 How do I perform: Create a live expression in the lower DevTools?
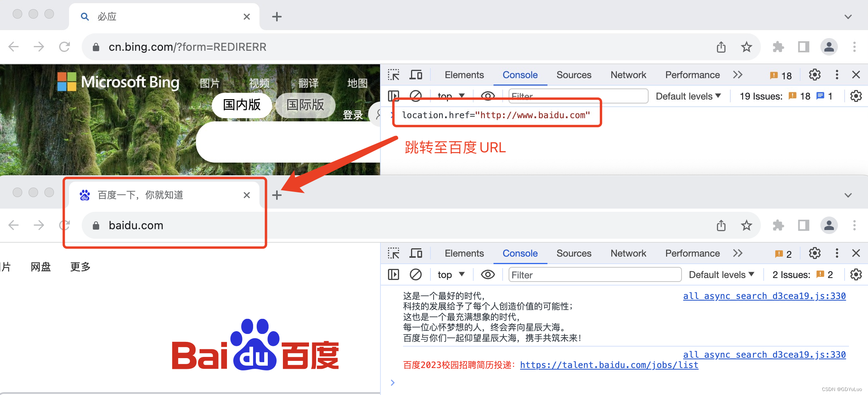pyautogui.click(x=488, y=274)
